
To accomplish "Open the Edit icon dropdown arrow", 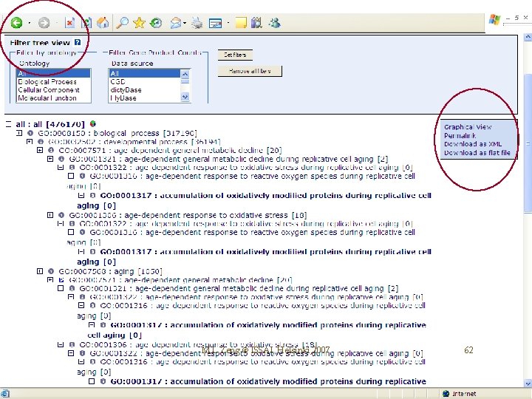I will point(228,23).
